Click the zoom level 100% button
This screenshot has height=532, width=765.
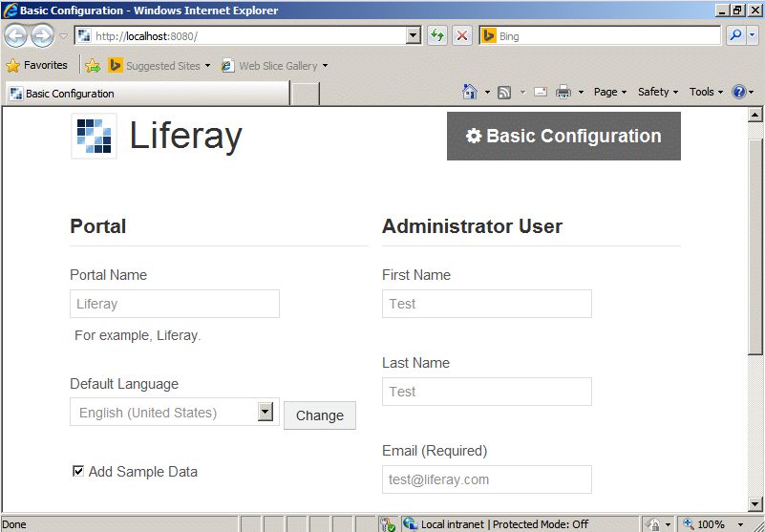pyautogui.click(x=706, y=524)
